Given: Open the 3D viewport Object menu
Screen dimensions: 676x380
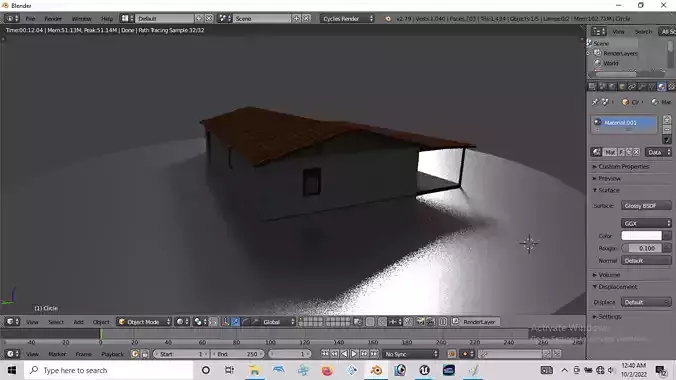Looking at the screenshot, I should (x=101, y=322).
